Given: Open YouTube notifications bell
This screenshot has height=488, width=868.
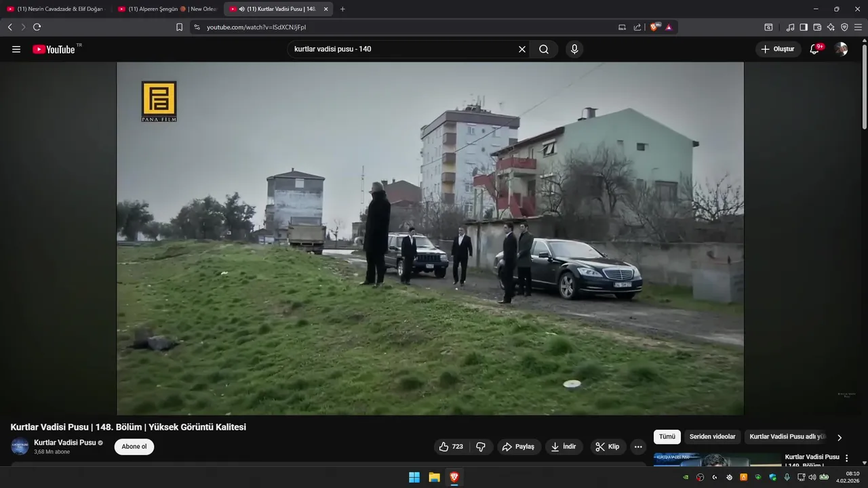Looking at the screenshot, I should (x=815, y=49).
